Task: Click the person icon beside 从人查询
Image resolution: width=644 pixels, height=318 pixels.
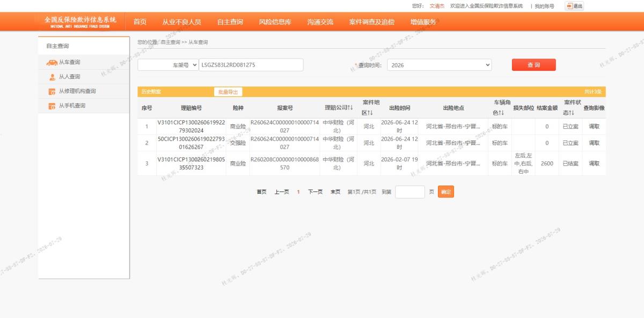Action: (x=52, y=77)
